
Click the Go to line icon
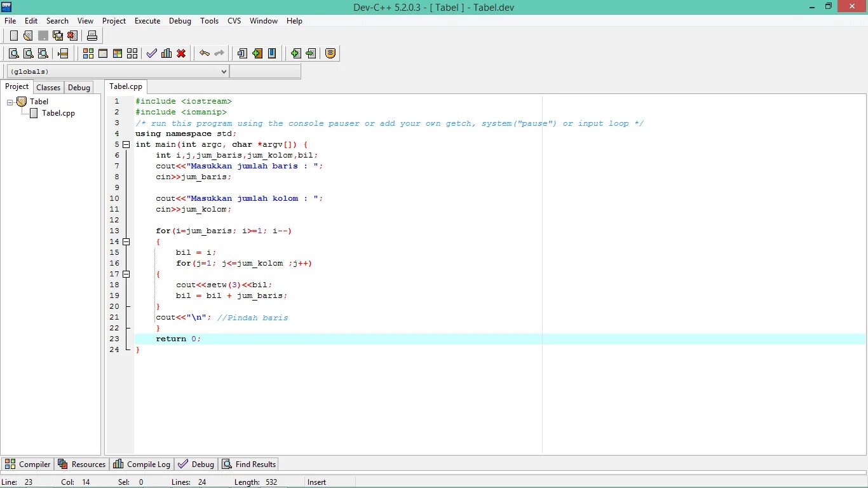tap(62, 53)
